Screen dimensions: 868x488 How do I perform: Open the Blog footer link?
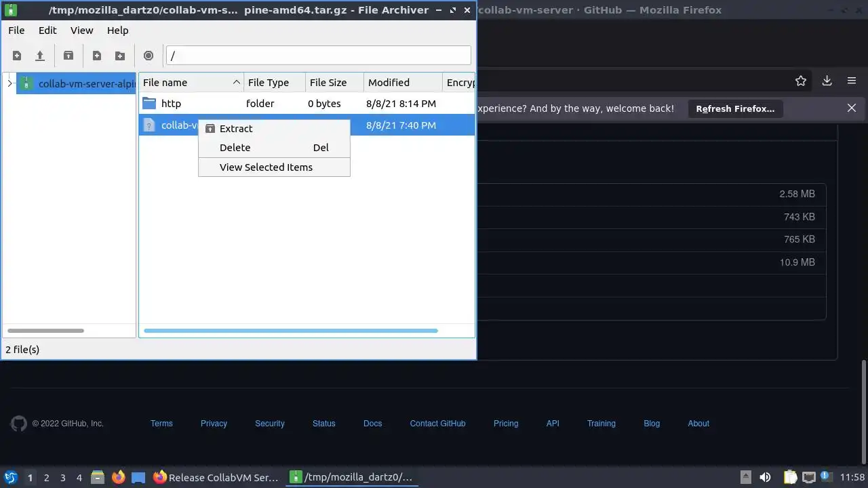click(x=652, y=424)
